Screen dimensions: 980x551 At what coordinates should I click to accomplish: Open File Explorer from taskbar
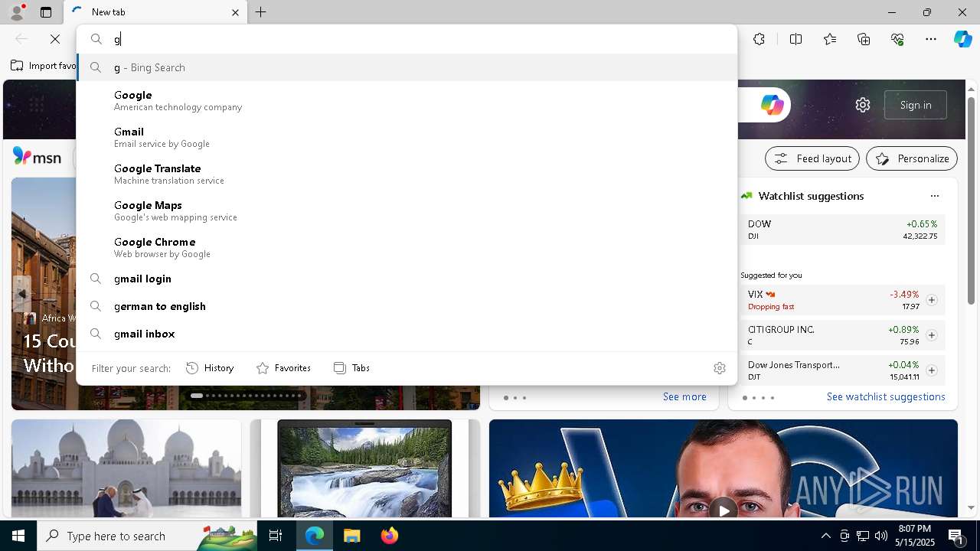coord(351,536)
